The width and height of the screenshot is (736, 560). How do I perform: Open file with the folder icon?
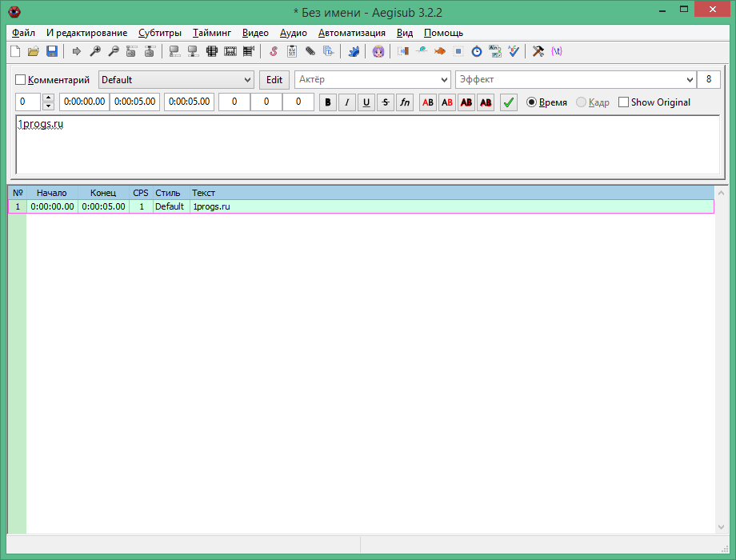[34, 51]
